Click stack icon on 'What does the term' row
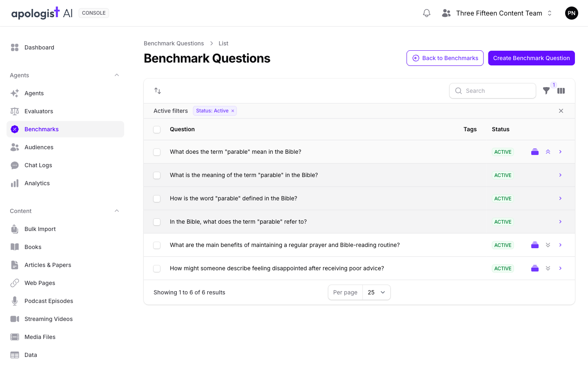Viewport: 588px width, 368px height. tap(535, 152)
